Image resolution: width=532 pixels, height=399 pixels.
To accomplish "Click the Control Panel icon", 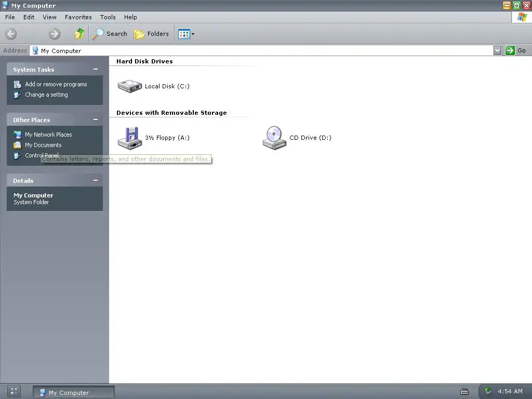I will 17,156.
